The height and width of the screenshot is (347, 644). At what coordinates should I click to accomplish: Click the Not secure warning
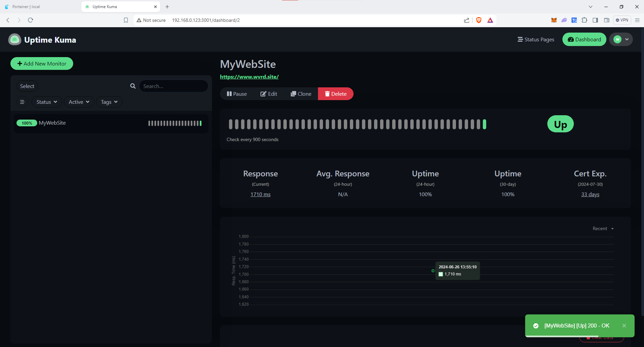[151, 20]
